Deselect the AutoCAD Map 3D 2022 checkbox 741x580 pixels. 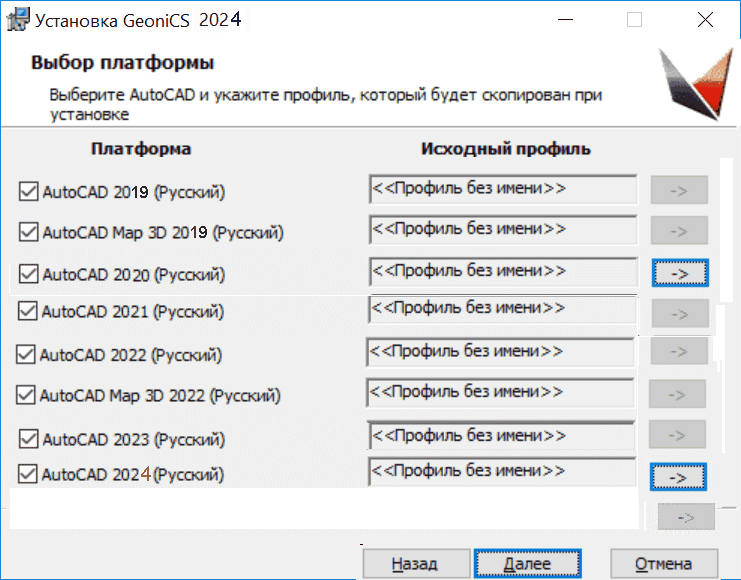pos(26,395)
